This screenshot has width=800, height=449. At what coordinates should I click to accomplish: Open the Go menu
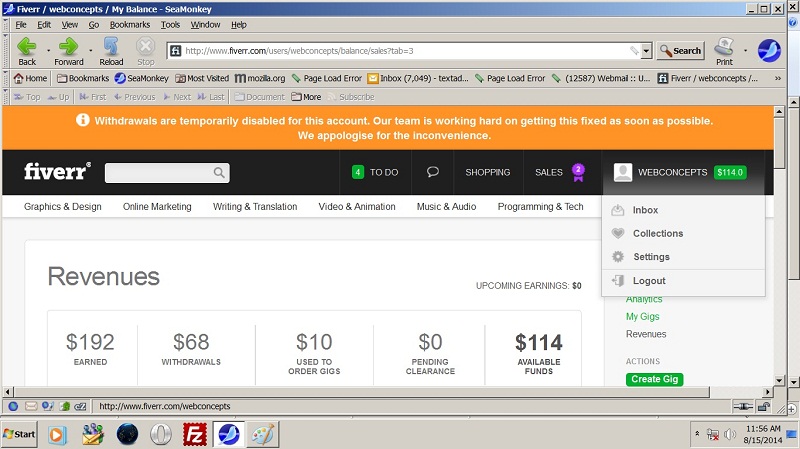(x=94, y=24)
